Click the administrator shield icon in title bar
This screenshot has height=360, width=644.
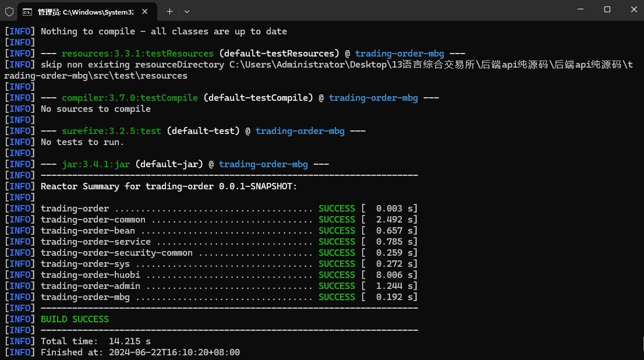coord(9,12)
